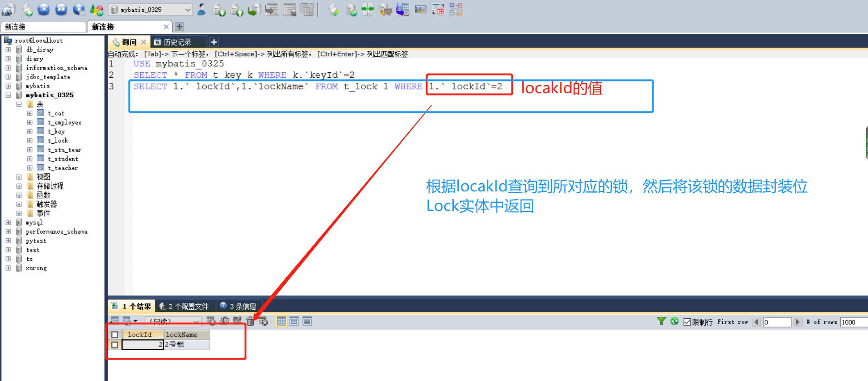This screenshot has width=868, height=381.
Task: Open the mybatis_0325 database dropdown
Action: coord(150,10)
